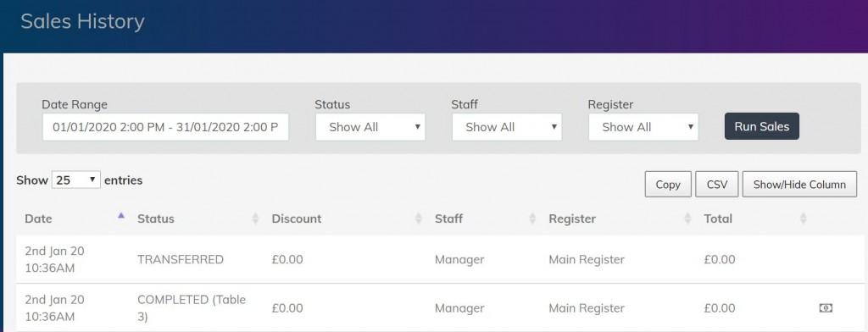Click the Date column header
The height and width of the screenshot is (332, 868).
coord(38,219)
